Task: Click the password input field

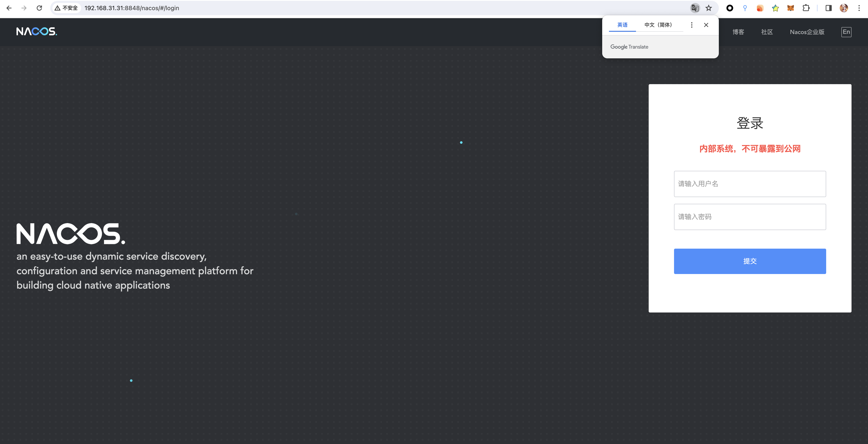Action: tap(750, 217)
